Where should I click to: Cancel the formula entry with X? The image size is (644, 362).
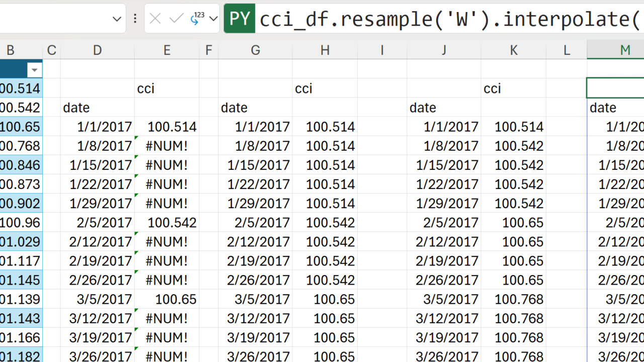click(x=155, y=19)
